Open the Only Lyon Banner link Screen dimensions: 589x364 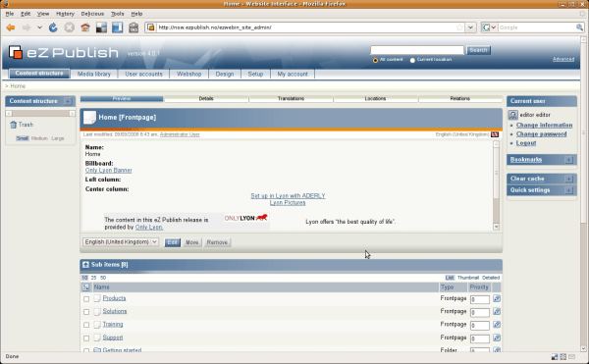[109, 171]
